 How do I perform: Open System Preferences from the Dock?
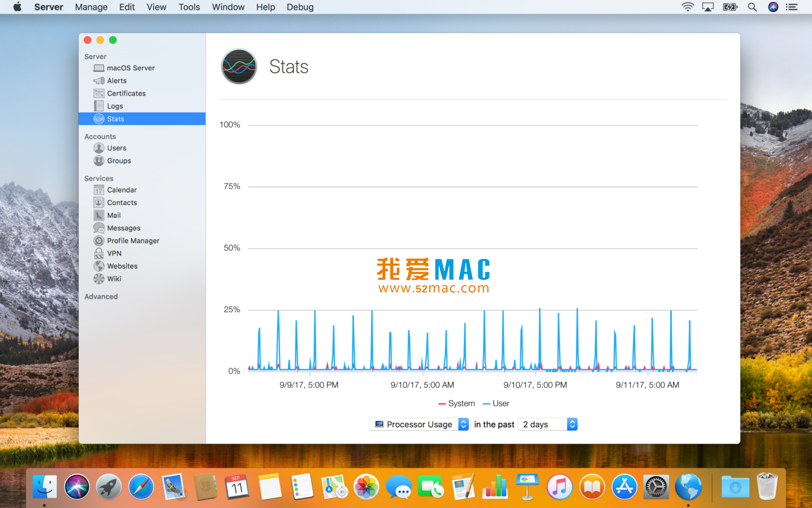pos(656,487)
